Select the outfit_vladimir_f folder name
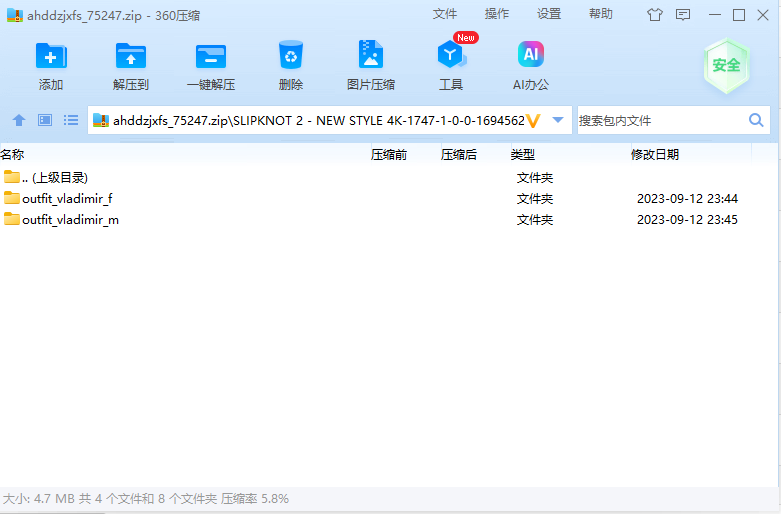 click(x=67, y=199)
